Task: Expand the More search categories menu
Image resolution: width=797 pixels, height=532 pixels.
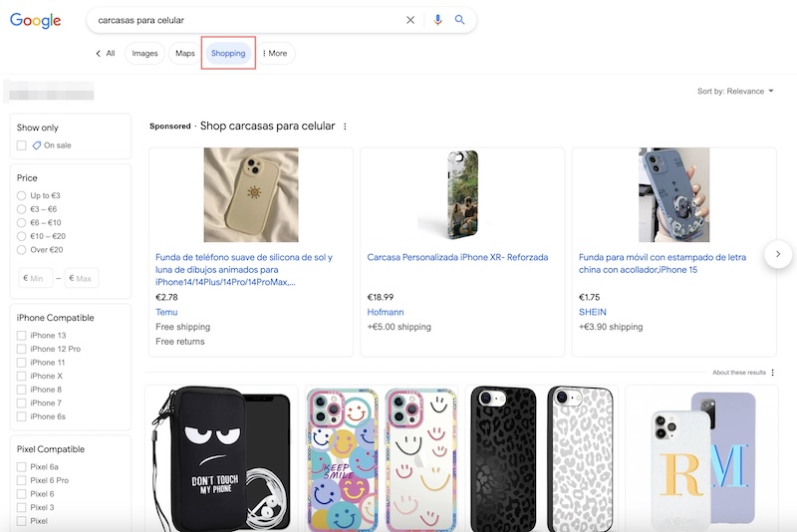Action: (x=274, y=54)
